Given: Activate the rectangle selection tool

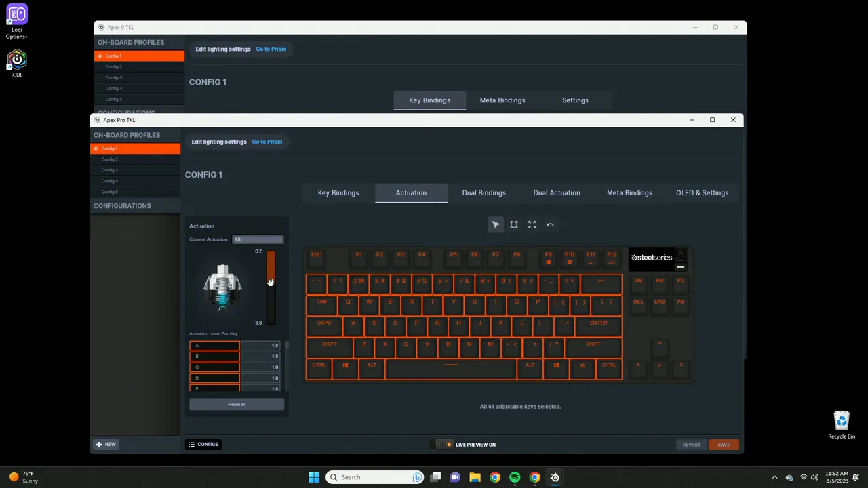Looking at the screenshot, I should 513,224.
